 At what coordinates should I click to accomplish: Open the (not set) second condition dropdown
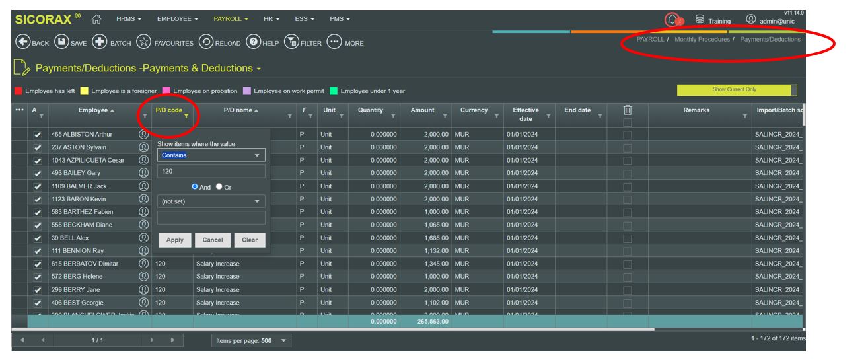[211, 201]
